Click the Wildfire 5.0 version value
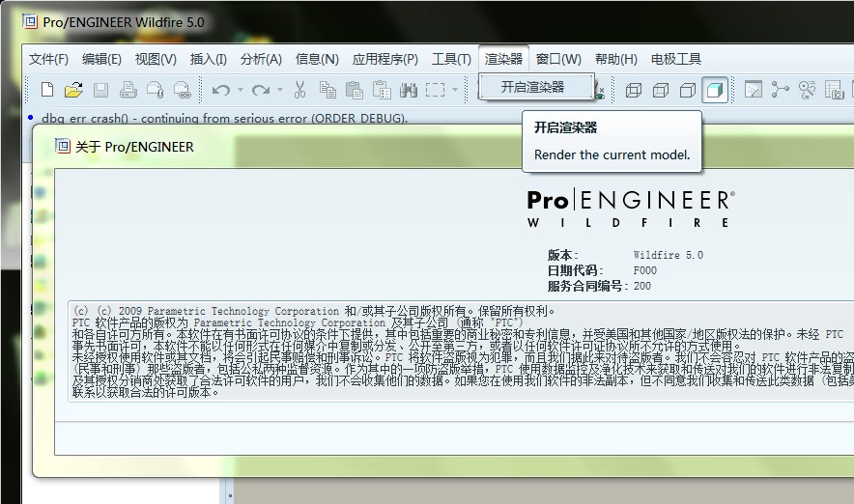Screen dimensions: 854x504 (668, 255)
